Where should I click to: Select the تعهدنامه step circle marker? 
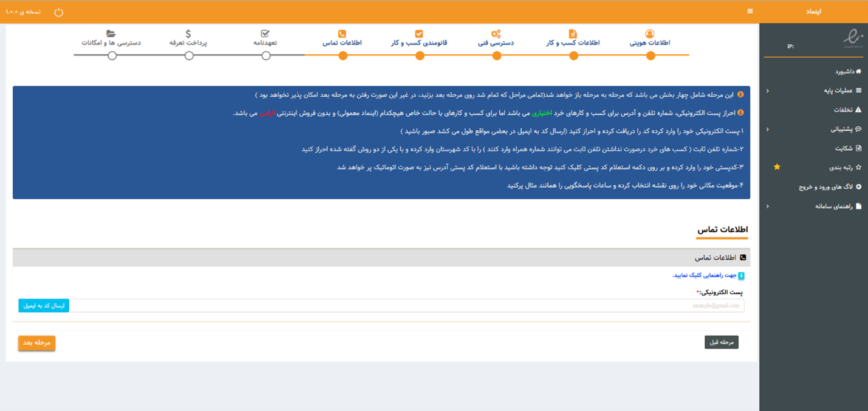tap(266, 56)
